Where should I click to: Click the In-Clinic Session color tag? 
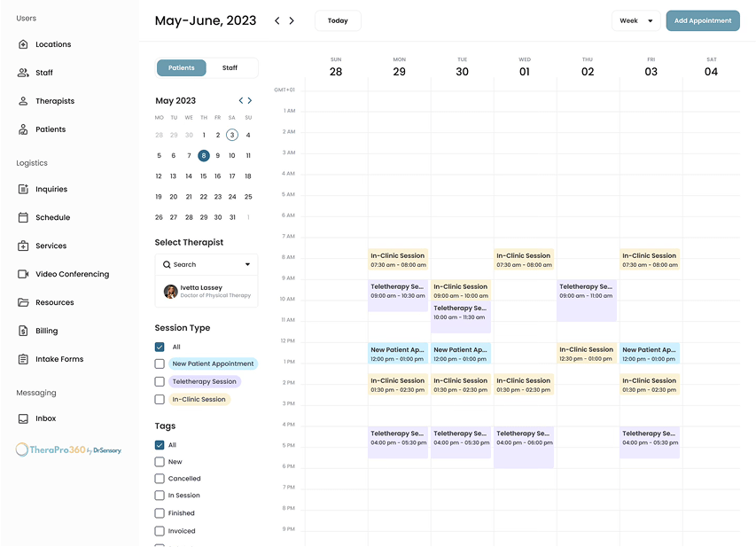[x=199, y=400]
